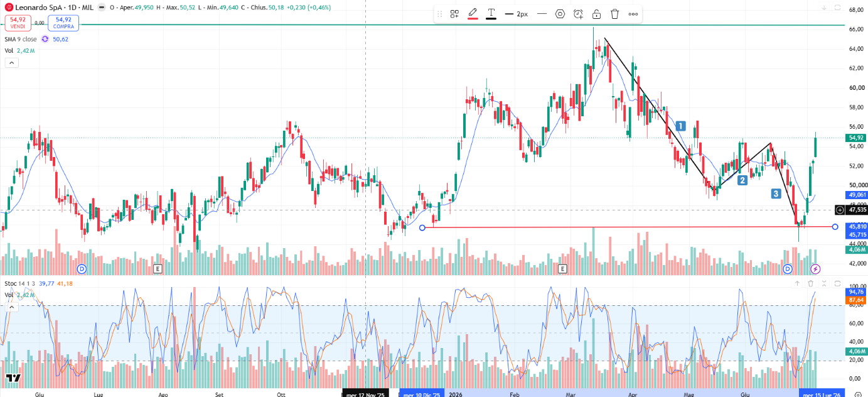Viewport: 868px width, 397px height.
Task: Open drawing templates in floating toolbar
Action: click(x=454, y=14)
